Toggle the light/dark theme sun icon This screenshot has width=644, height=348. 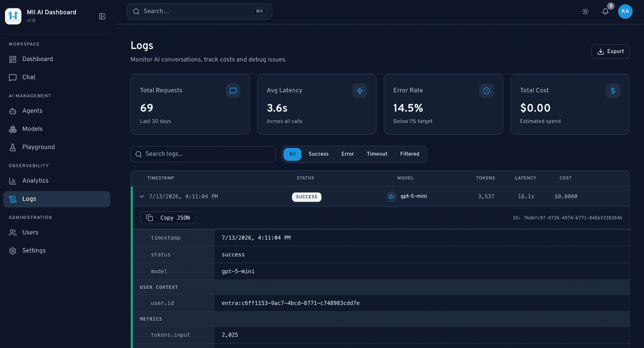[x=585, y=12]
